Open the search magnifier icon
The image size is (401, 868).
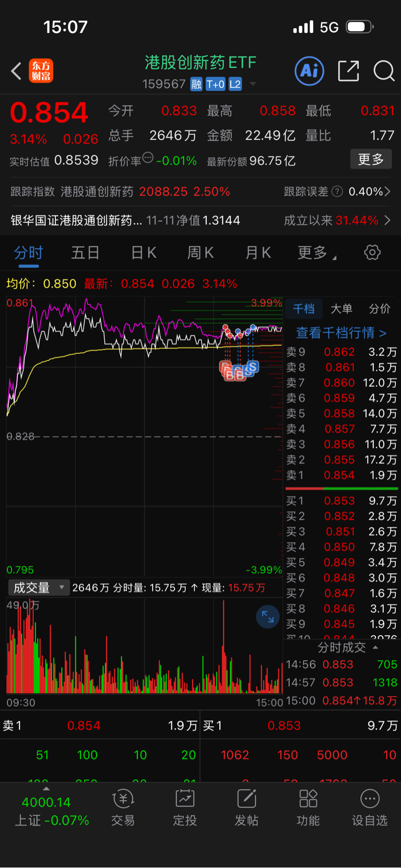click(x=384, y=71)
